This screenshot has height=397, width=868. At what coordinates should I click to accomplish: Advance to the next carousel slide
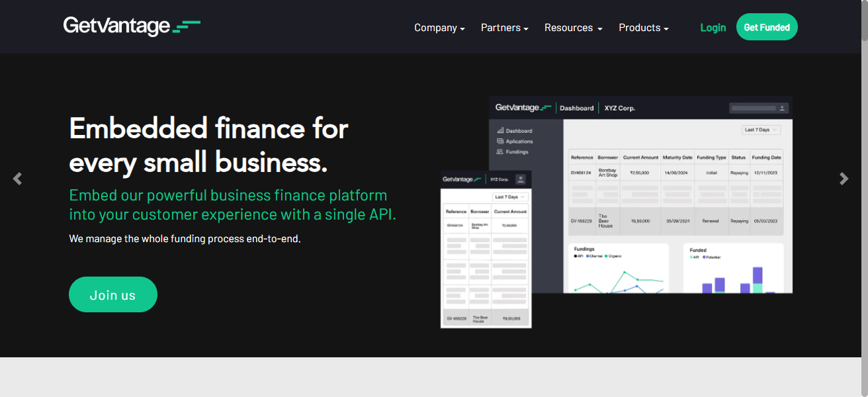click(x=844, y=179)
